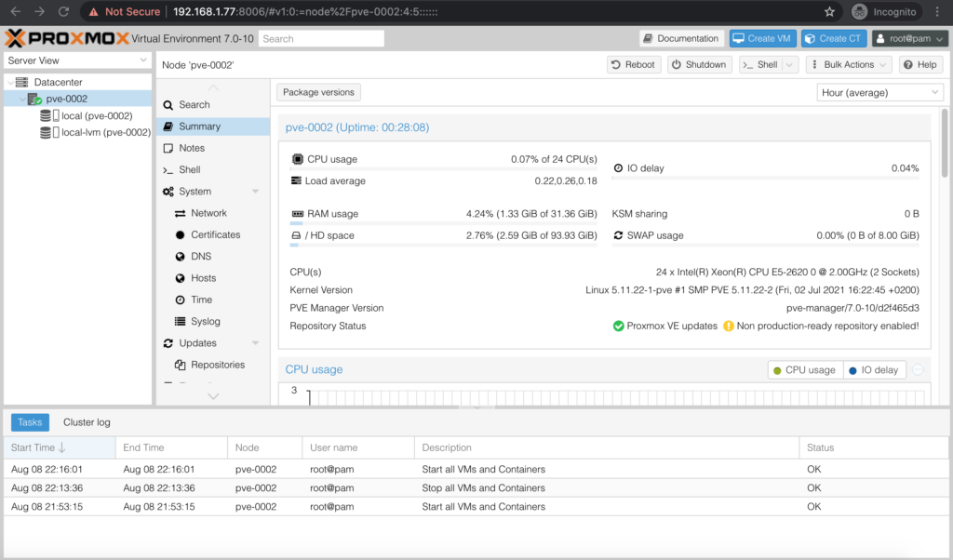This screenshot has width=953, height=560.
Task: Click the exchange-arrows icon beside Network
Action: pyautogui.click(x=180, y=213)
